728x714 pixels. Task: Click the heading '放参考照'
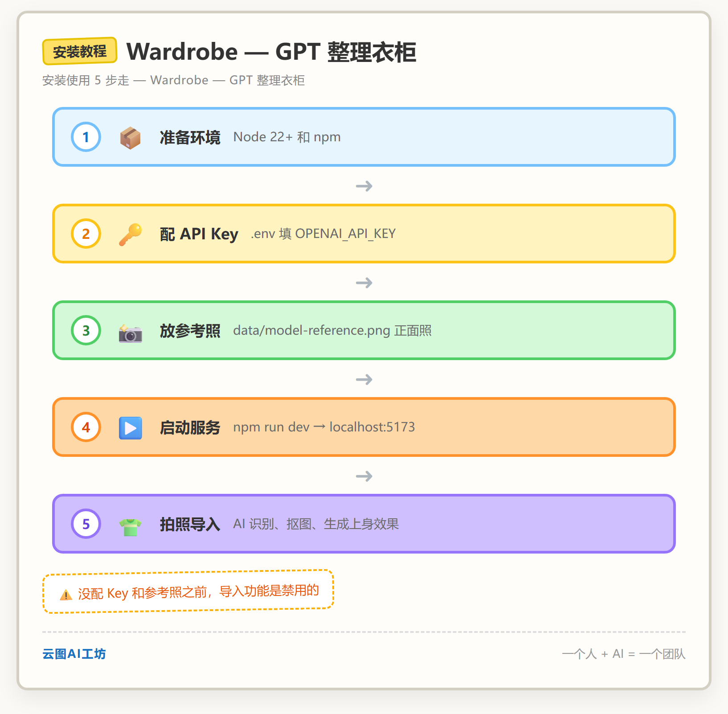pyautogui.click(x=190, y=331)
